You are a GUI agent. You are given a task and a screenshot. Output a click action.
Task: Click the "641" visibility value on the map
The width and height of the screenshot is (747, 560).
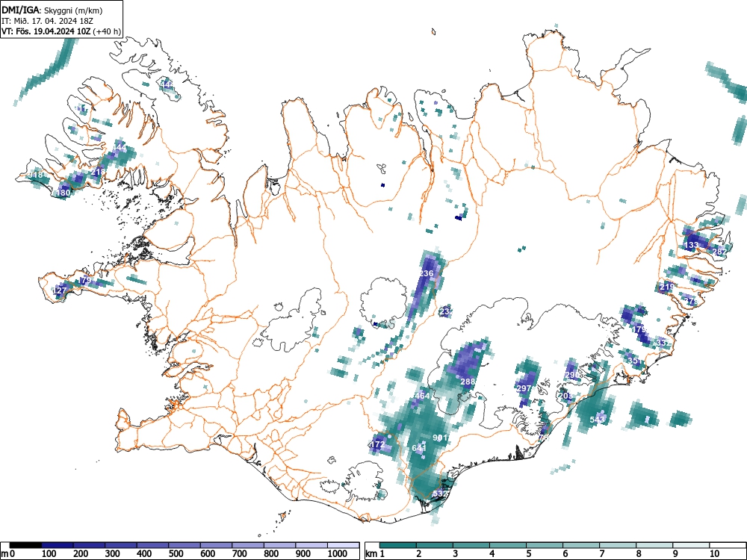[x=419, y=448]
